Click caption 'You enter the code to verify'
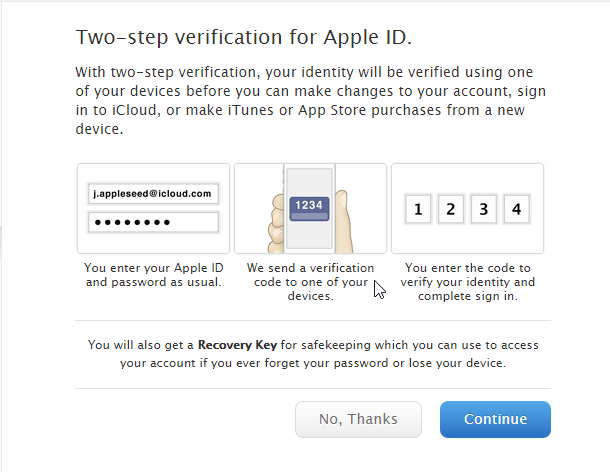Screen dimensions: 610x472 click(468, 282)
